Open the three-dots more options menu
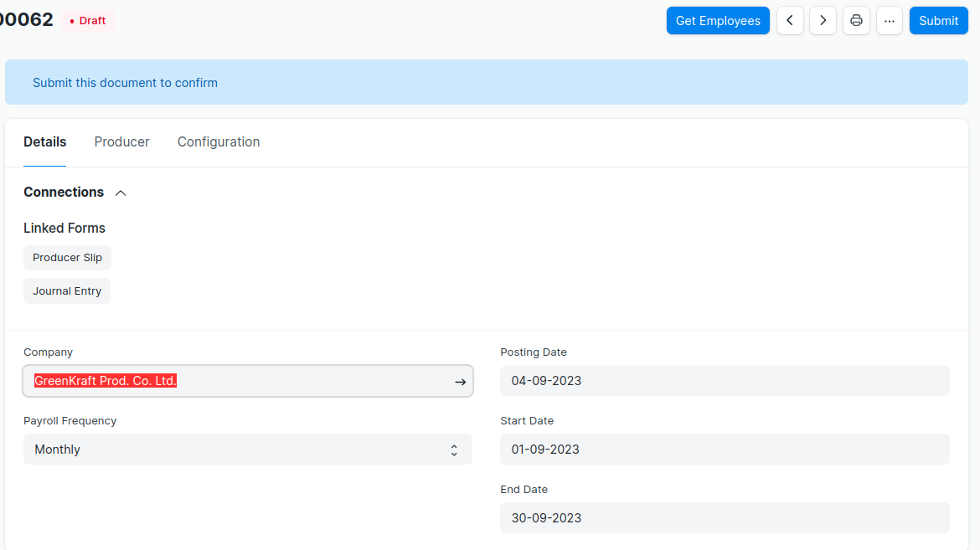The image size is (980, 550). pyautogui.click(x=890, y=21)
